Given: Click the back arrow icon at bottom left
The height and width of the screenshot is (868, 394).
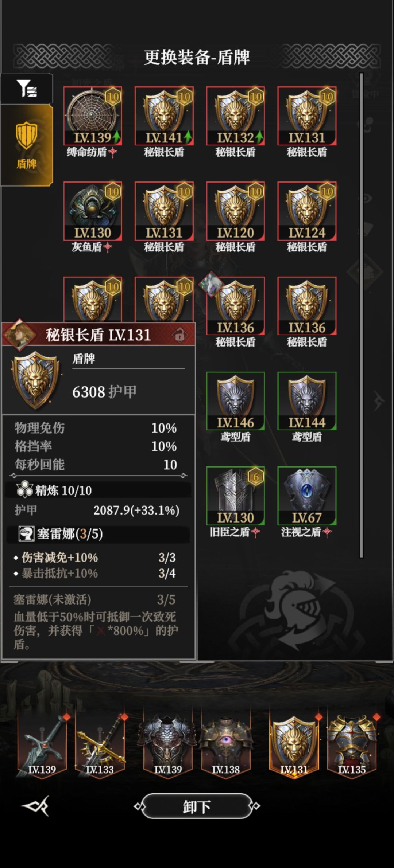Looking at the screenshot, I should tap(35, 806).
